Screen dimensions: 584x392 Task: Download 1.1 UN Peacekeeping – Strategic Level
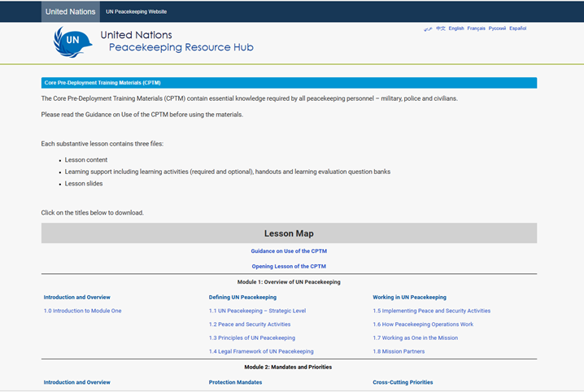pyautogui.click(x=257, y=311)
